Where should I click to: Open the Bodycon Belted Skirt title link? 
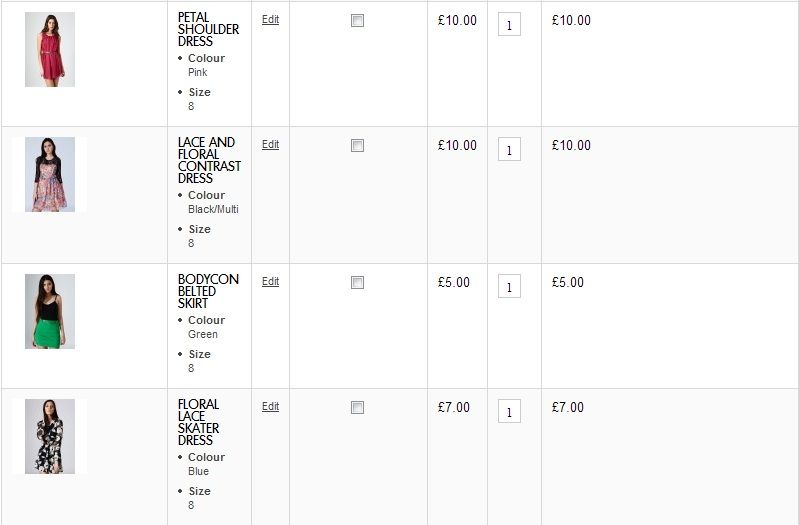coord(208,291)
